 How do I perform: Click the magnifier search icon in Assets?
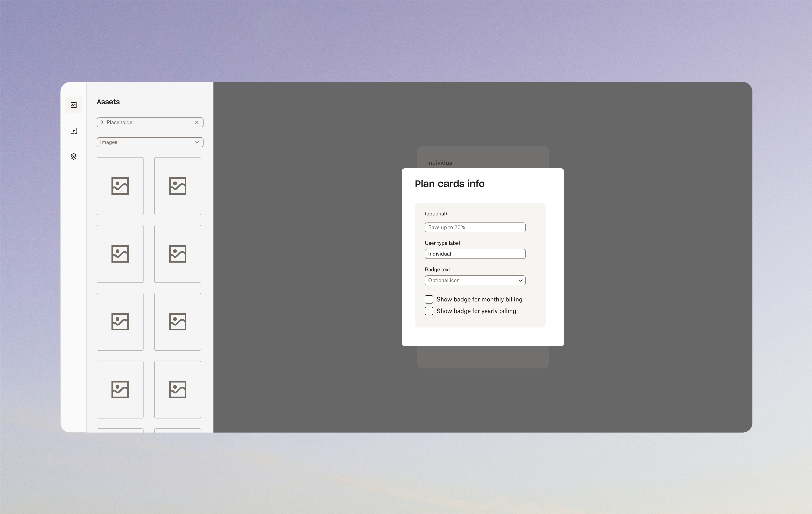tap(102, 122)
